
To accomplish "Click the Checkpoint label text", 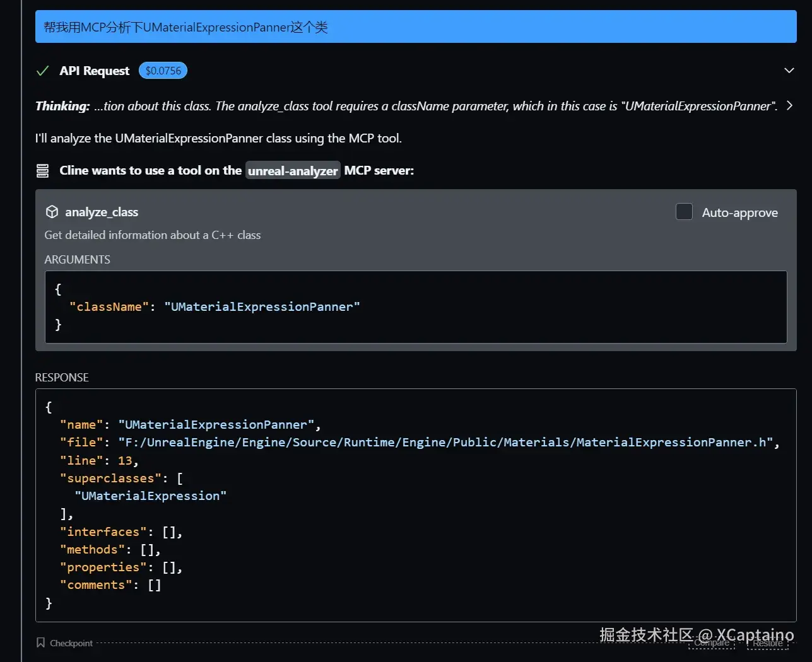I will coord(71,644).
